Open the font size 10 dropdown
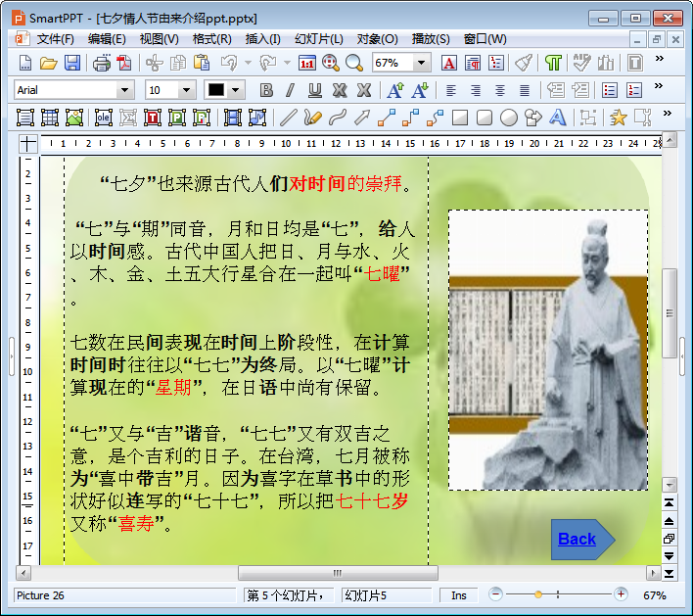Image resolution: width=693 pixels, height=616 pixels. click(x=187, y=90)
